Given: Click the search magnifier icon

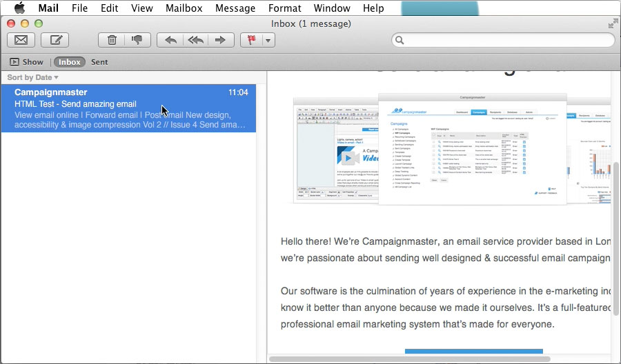Looking at the screenshot, I should [x=400, y=40].
